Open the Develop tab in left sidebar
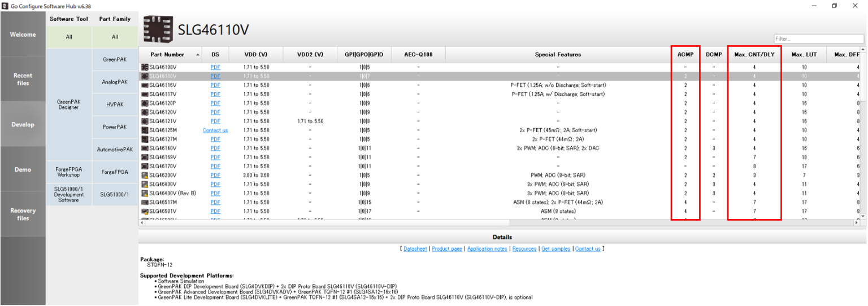This screenshot has height=306, width=868. (x=23, y=125)
